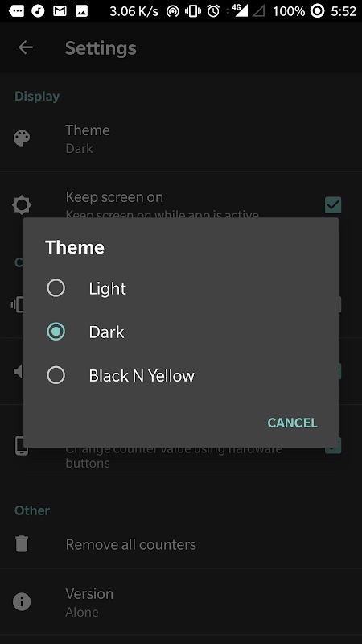
Task: Click the Theme palette icon
Action: tap(22, 138)
